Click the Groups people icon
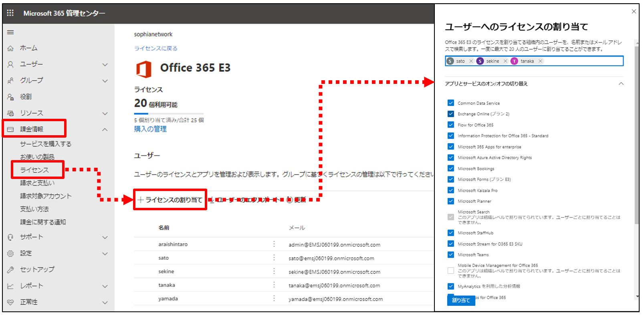Image resolution: width=644 pixels, height=315 pixels. click(x=10, y=81)
